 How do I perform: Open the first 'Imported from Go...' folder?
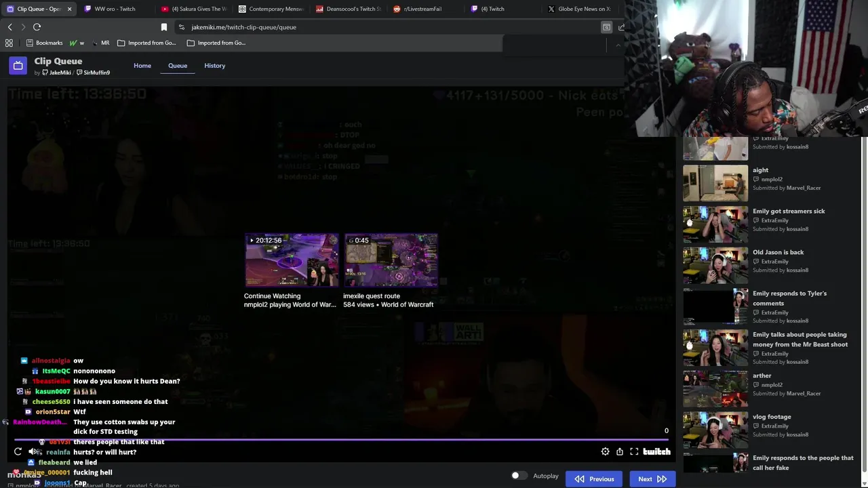coord(146,43)
